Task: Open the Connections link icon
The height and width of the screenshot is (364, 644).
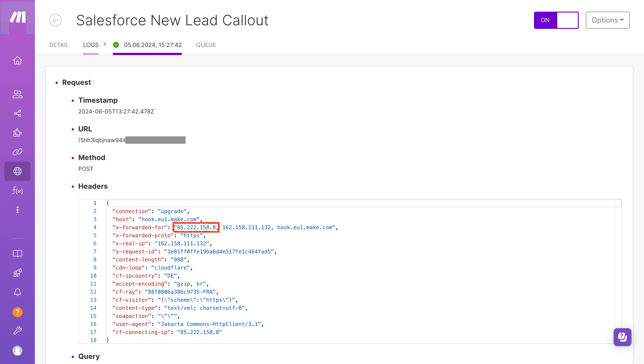Action: pos(17,152)
